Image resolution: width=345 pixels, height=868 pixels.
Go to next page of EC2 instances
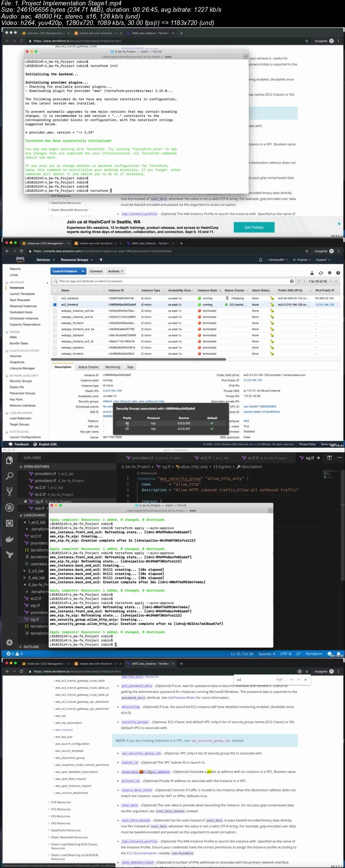coord(331,281)
